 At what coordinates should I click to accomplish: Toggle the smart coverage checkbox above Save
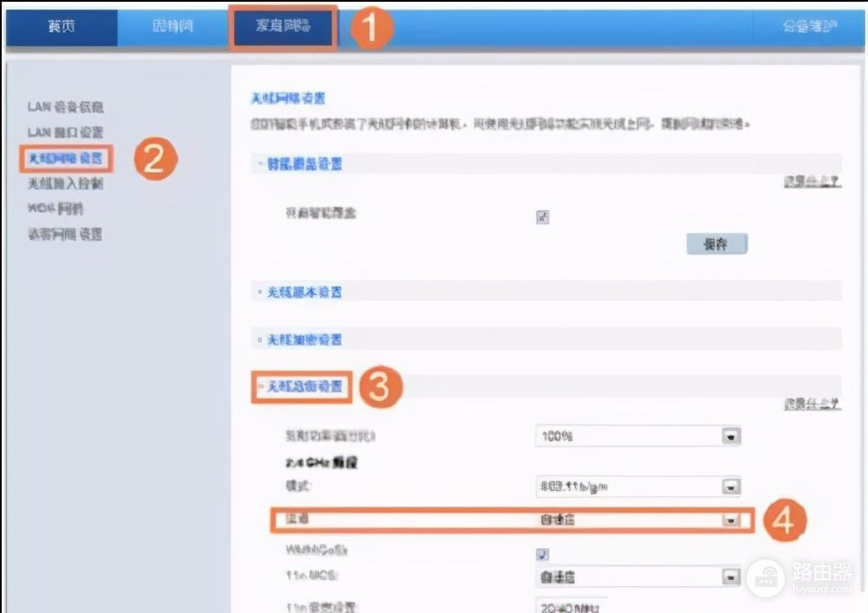pyautogui.click(x=542, y=217)
